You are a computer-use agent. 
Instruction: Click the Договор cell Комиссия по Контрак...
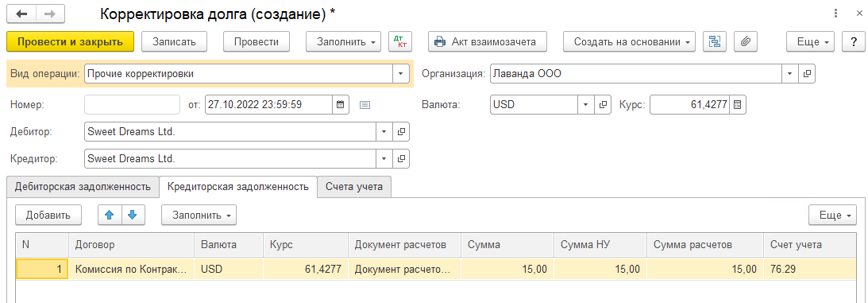pos(131,270)
